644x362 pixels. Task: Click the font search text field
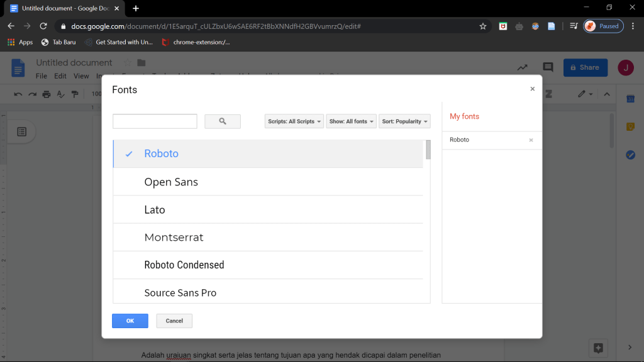click(x=155, y=121)
